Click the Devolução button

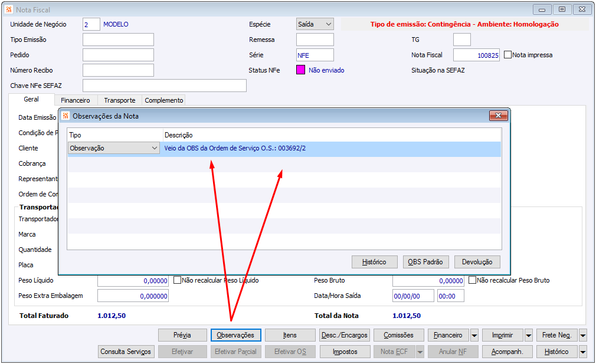(477, 262)
